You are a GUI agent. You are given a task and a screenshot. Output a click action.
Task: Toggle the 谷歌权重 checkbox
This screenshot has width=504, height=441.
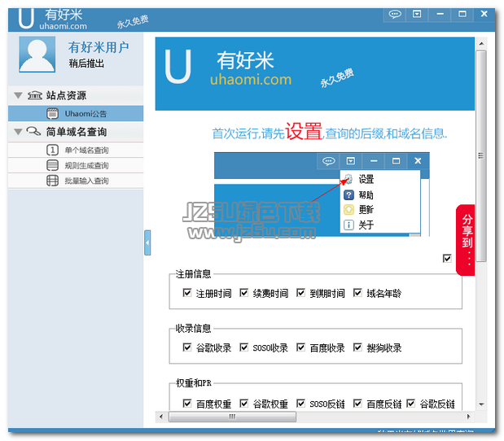[244, 403]
